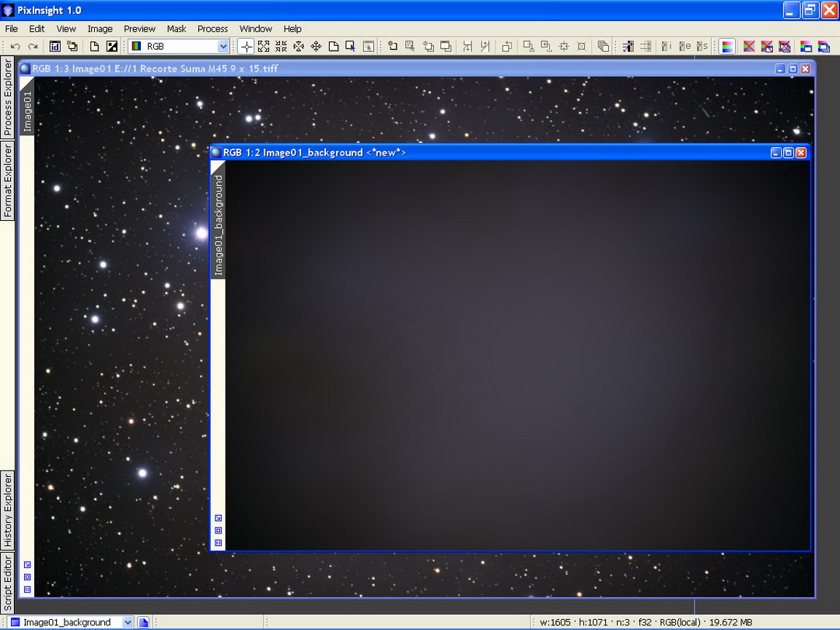840x630 pixels.
Task: Maximize the Image01_background image window
Action: pos(789,152)
